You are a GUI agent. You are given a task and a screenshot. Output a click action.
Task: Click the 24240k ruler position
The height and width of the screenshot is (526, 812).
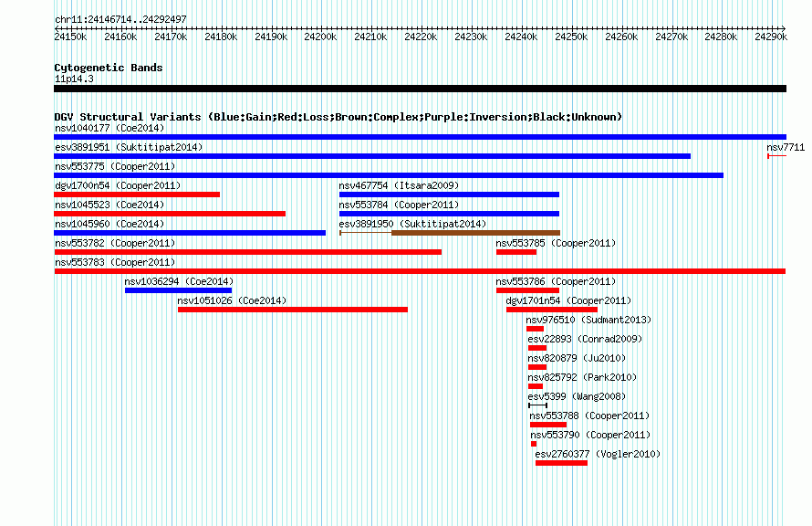pyautogui.click(x=522, y=37)
